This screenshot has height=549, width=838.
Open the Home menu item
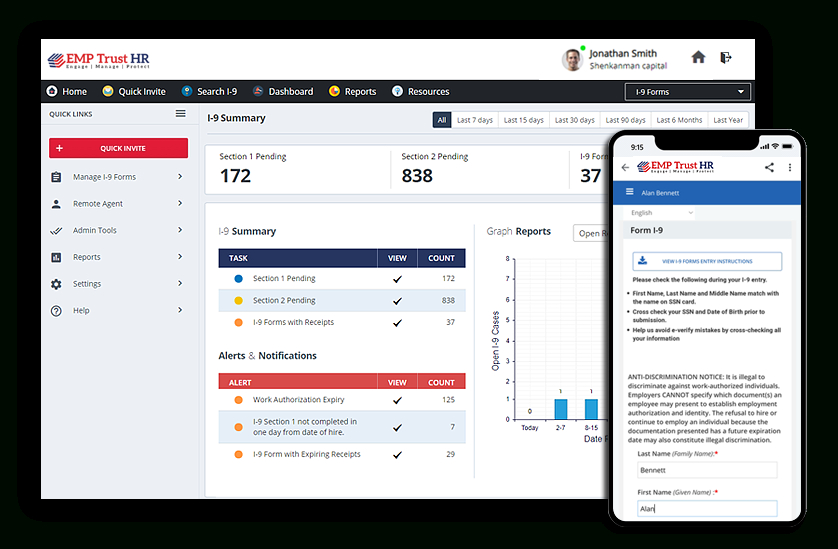coord(67,91)
